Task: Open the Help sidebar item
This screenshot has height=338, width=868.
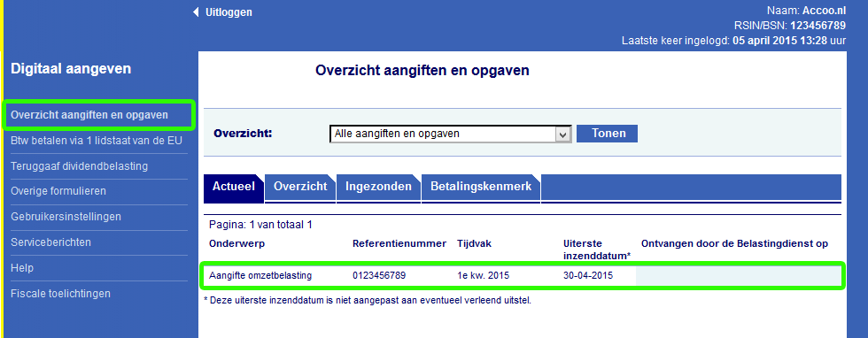Action: pos(22,268)
